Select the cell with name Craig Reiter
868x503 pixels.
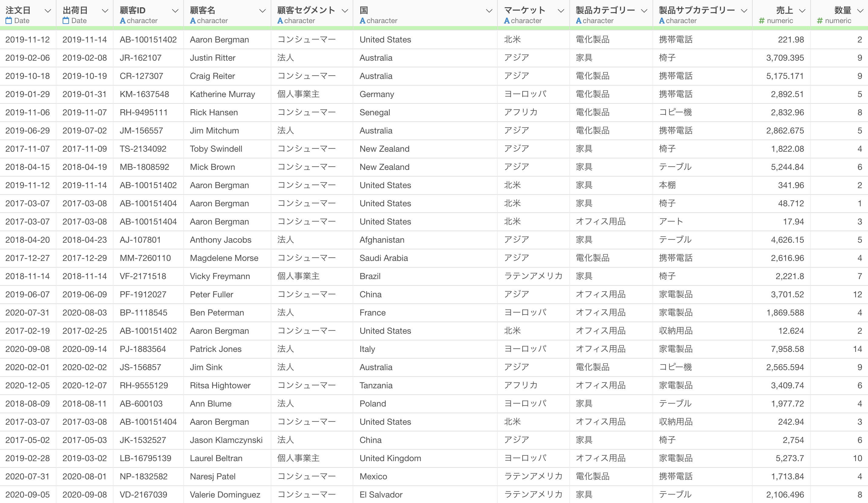[212, 76]
